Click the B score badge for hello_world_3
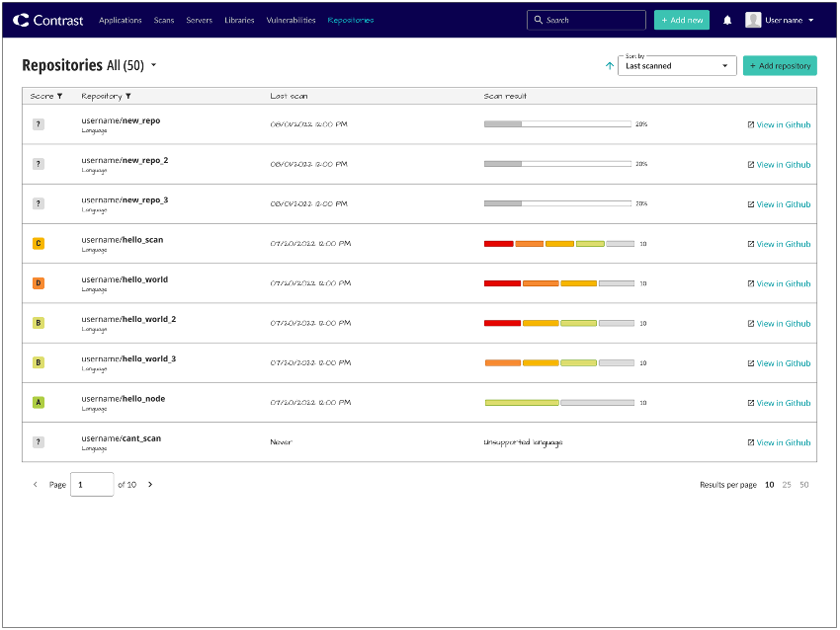840x630 pixels. coord(38,362)
